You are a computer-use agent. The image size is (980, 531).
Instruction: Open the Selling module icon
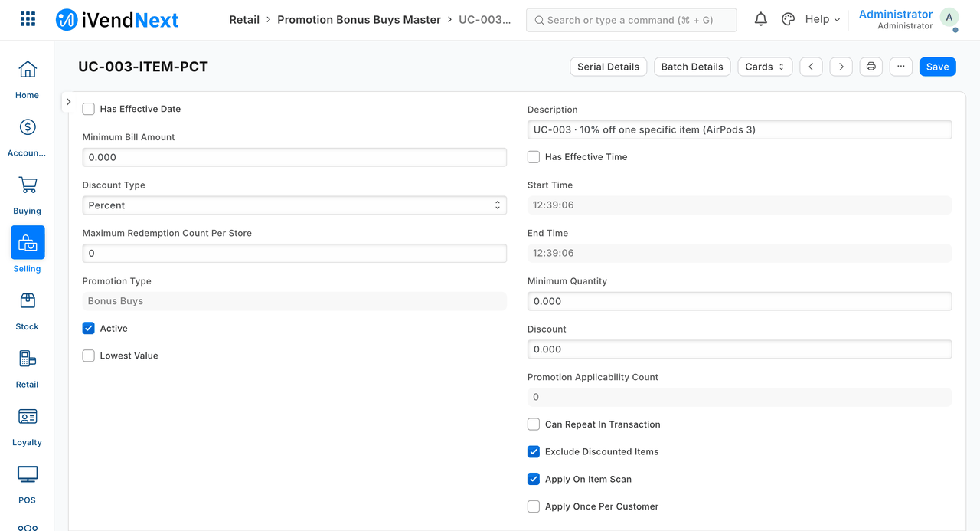(28, 243)
